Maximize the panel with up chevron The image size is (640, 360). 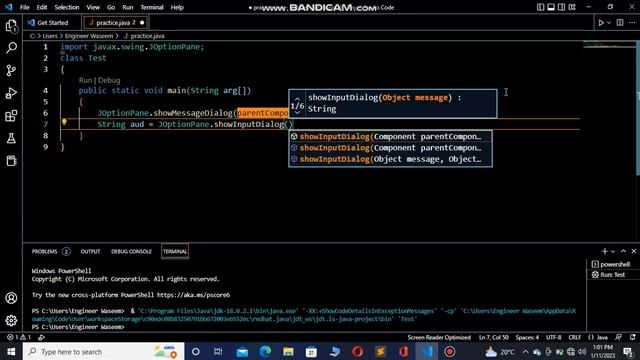(623, 251)
